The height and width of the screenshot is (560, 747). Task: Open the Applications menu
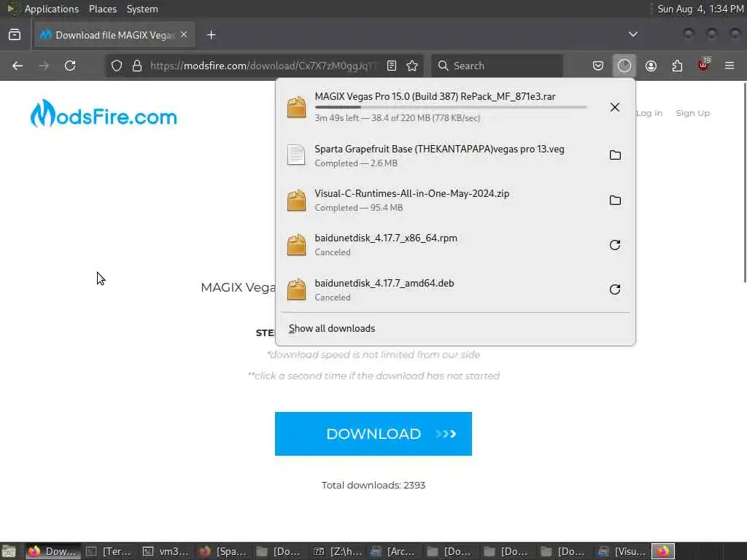coord(52,9)
